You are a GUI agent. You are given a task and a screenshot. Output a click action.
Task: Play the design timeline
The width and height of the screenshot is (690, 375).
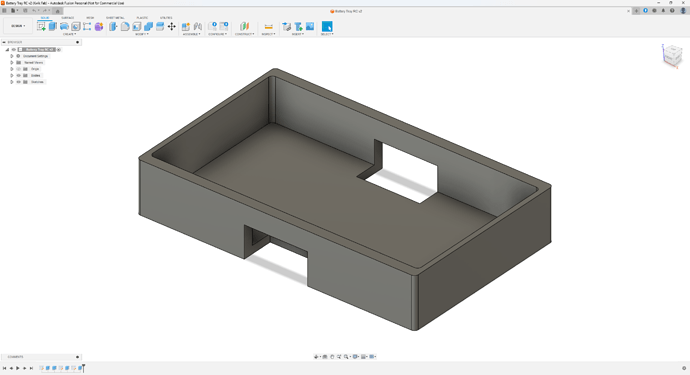click(x=18, y=368)
